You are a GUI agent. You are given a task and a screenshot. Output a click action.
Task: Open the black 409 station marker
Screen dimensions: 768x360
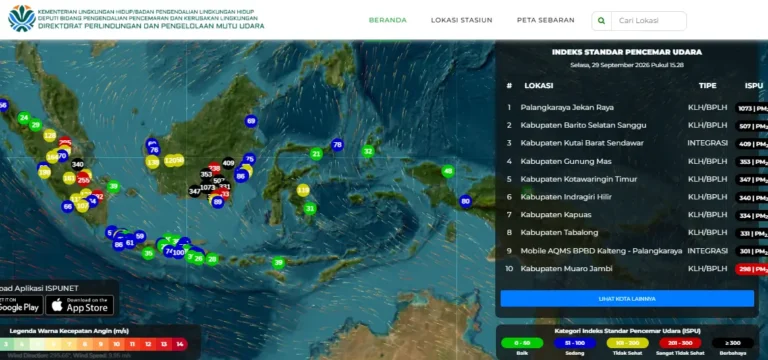click(x=228, y=163)
